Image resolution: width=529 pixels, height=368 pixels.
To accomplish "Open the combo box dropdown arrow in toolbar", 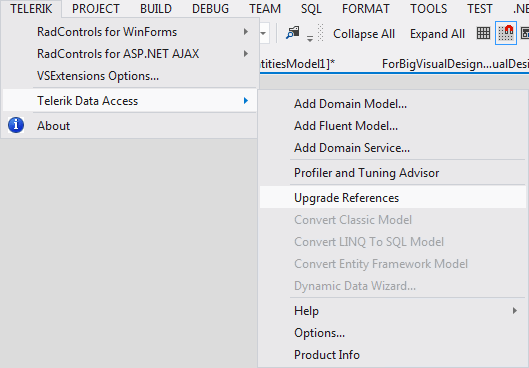I will coord(263,33).
